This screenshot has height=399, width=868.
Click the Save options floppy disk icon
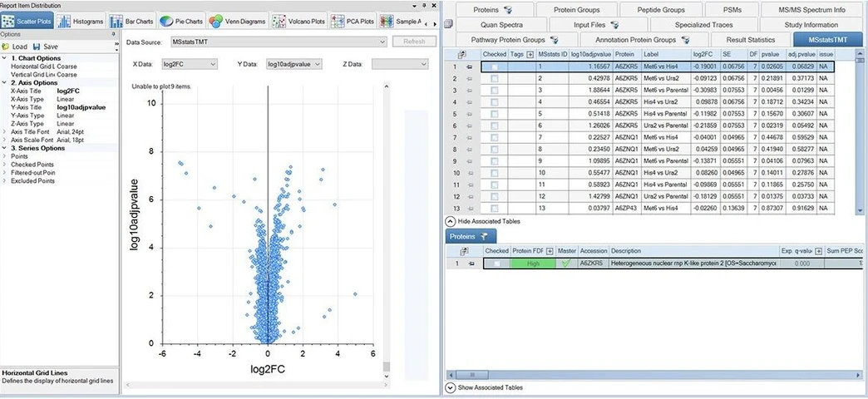coord(37,47)
